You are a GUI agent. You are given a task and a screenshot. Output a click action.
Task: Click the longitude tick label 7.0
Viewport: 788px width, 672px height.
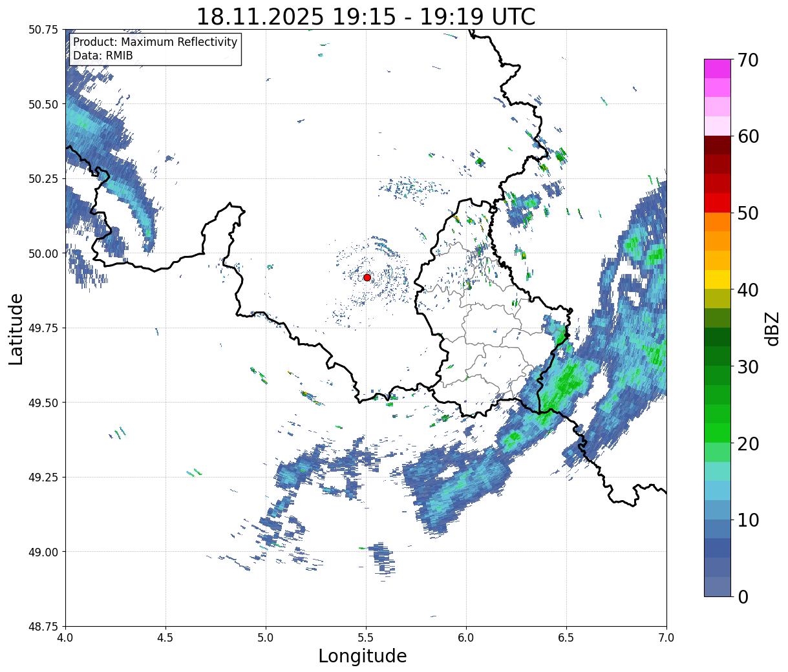[x=666, y=637]
